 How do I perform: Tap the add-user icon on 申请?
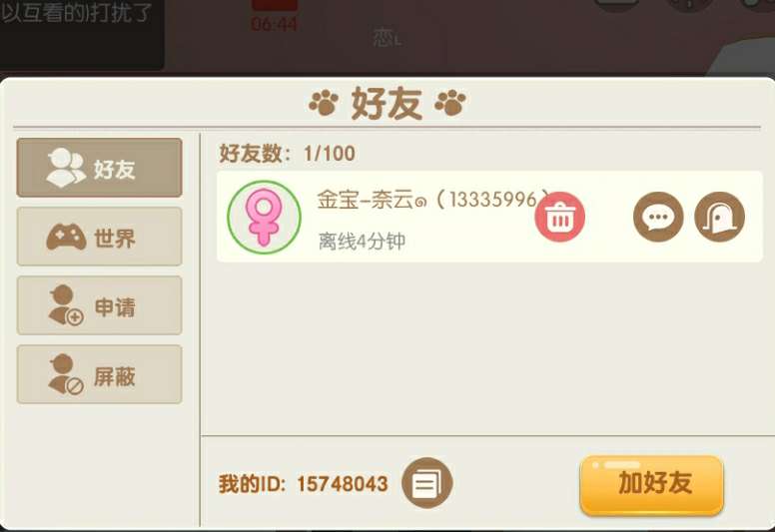point(66,305)
